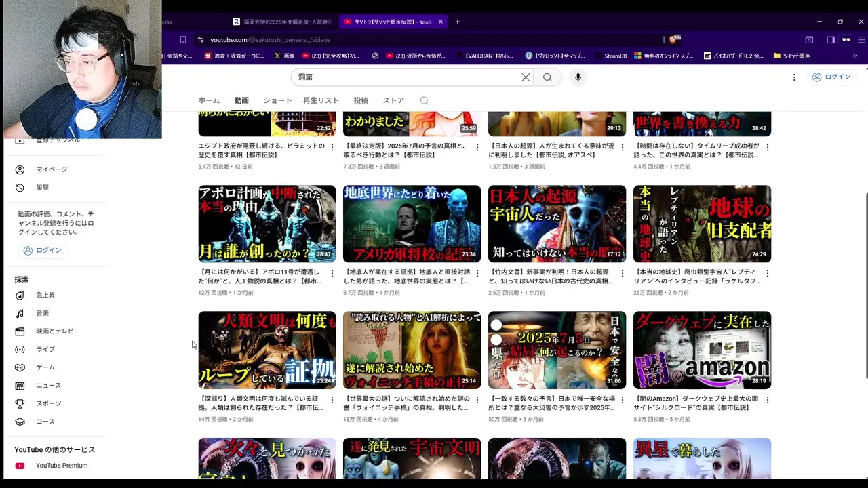Close the サクトシ YouTube tab
This screenshot has width=868, height=488.
pyautogui.click(x=441, y=22)
